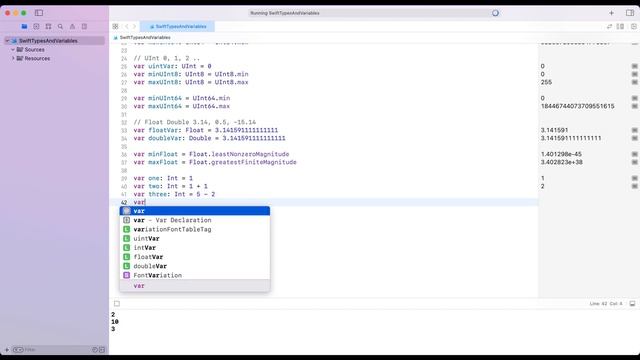Open the editor options split icon
640x360 pixels.
coord(620,27)
